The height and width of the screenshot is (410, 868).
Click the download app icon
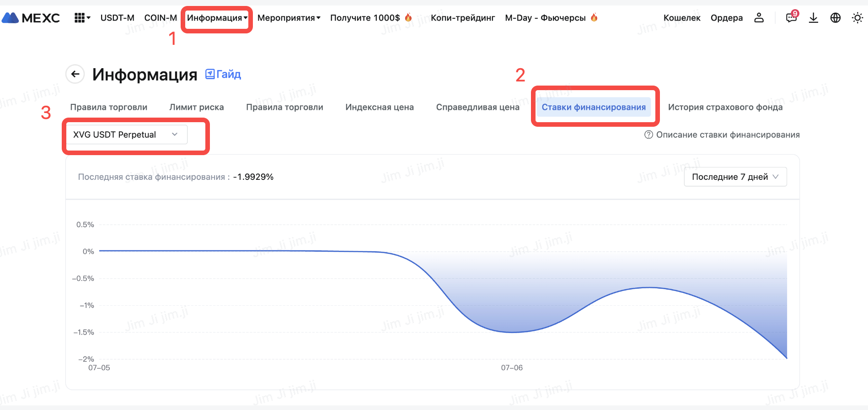click(x=813, y=18)
